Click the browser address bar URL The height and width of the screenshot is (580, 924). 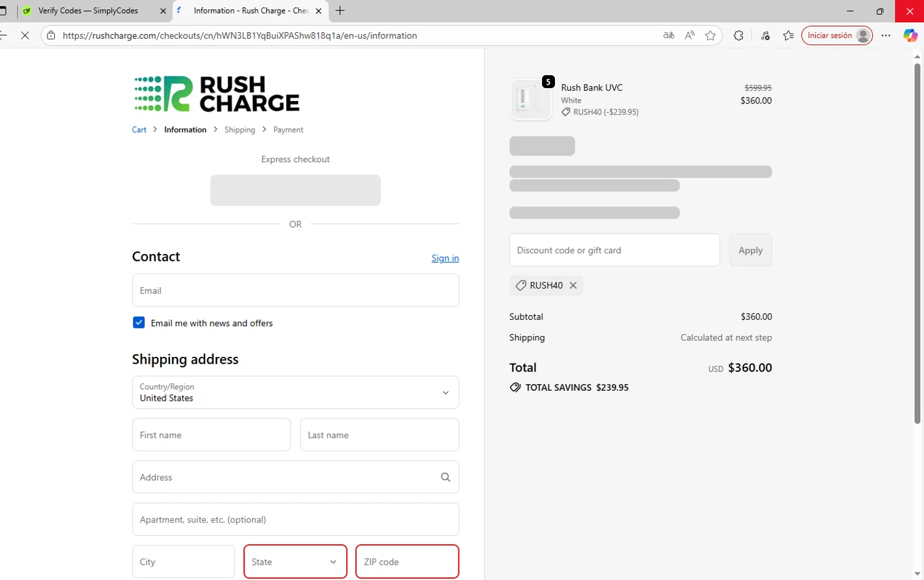coord(240,36)
